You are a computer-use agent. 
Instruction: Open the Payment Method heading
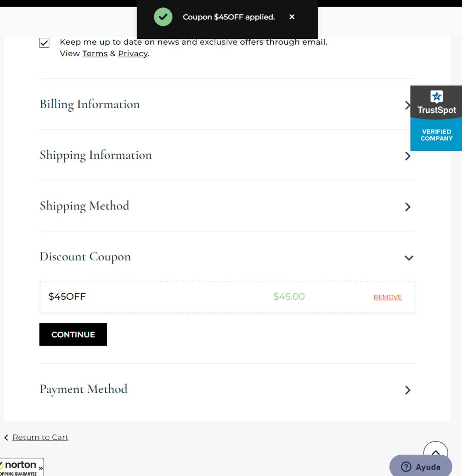[83, 389]
